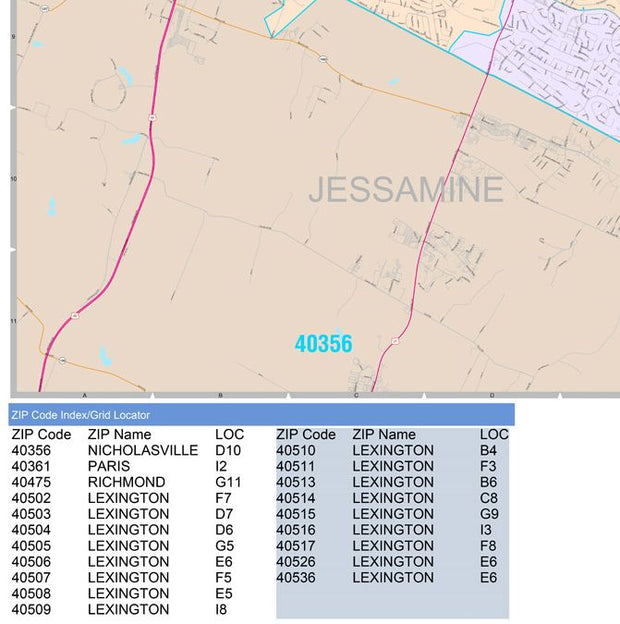Viewport: 620px width, 624px height.
Task: Select the ZIP Code Index/Grid Locator header bar
Action: 261,414
